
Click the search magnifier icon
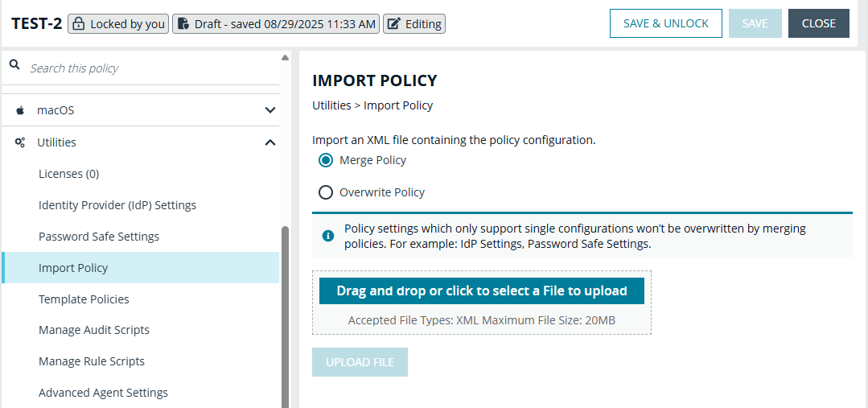coord(15,65)
